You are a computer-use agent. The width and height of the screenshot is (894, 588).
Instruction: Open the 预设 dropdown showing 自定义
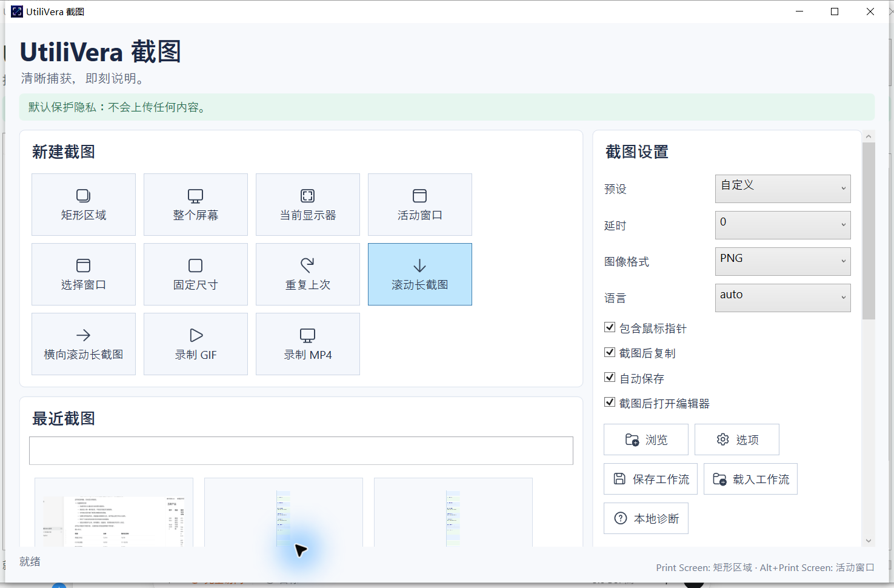coord(782,189)
